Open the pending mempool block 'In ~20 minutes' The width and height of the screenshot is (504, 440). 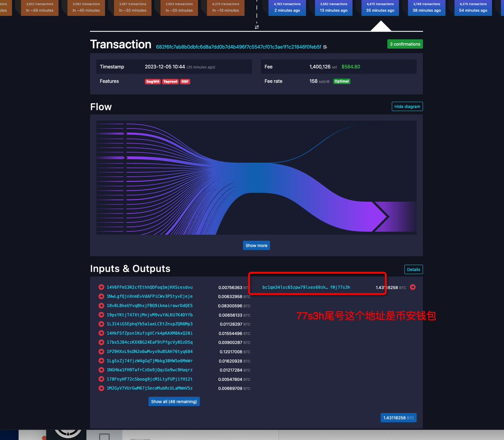[179, 8]
